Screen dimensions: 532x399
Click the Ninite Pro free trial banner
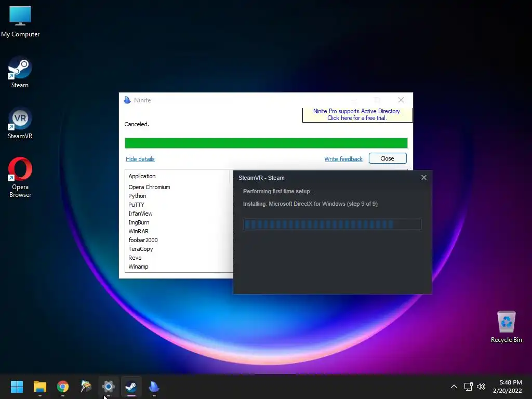coord(357,115)
